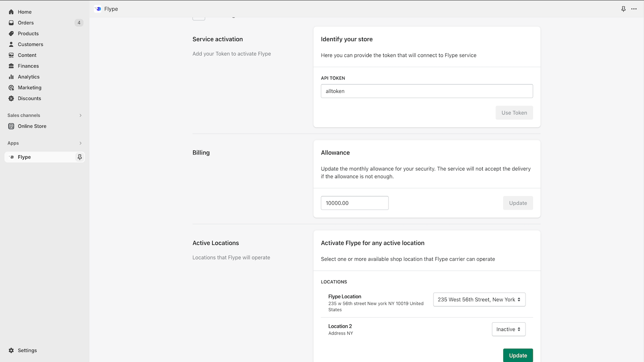Screen dimensions: 644x362
Task: Click the Orders count badge 4
Action: 79,23
